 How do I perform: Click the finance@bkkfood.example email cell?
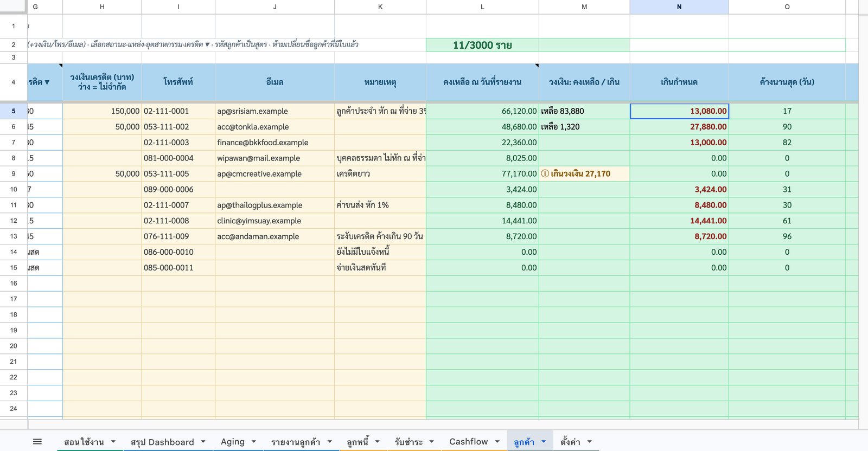pyautogui.click(x=275, y=143)
